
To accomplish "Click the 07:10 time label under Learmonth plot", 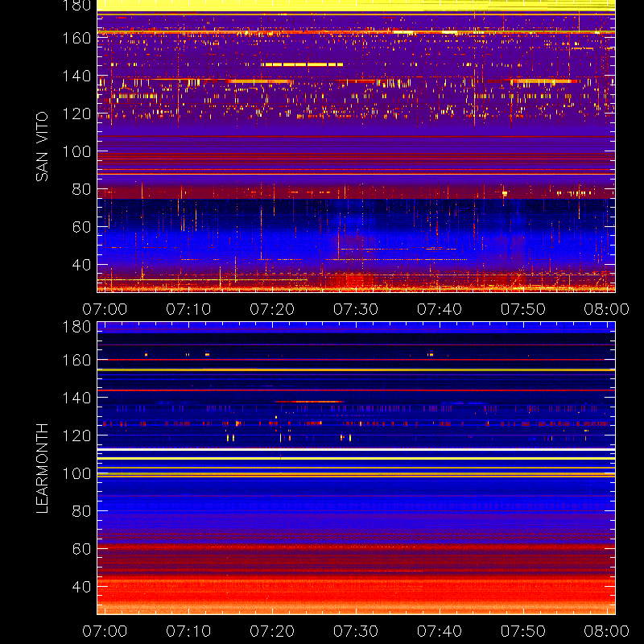I will click(x=188, y=631).
